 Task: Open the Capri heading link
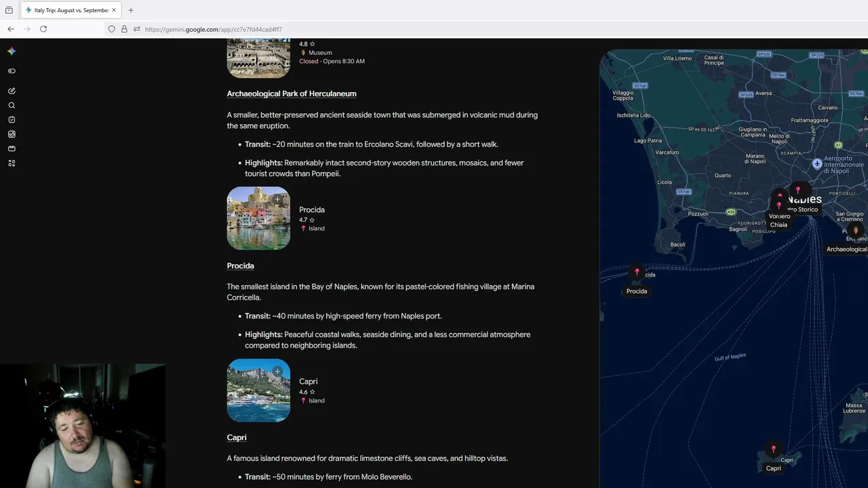click(237, 438)
